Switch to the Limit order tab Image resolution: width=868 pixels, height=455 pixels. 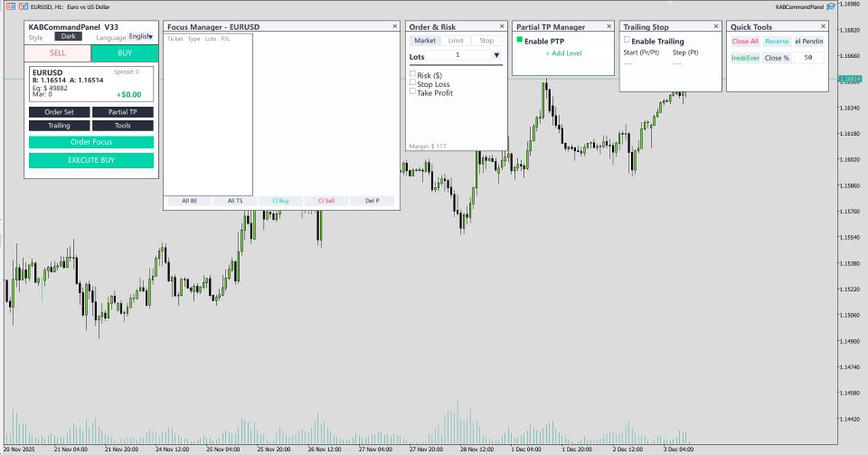pyautogui.click(x=456, y=41)
